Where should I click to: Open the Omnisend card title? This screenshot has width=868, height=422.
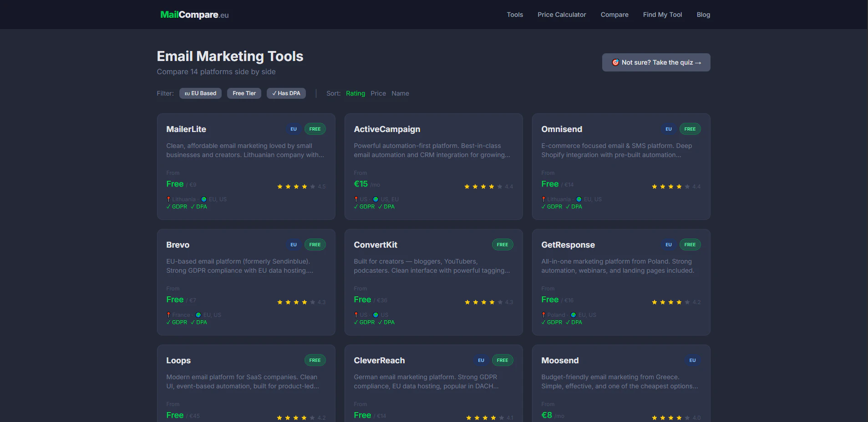click(x=562, y=129)
